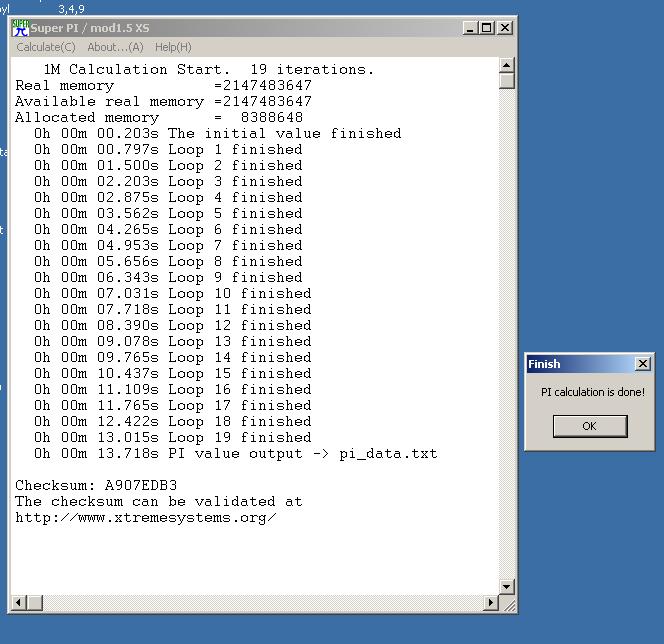Click the 'Loop 8 finished' line

168,261
